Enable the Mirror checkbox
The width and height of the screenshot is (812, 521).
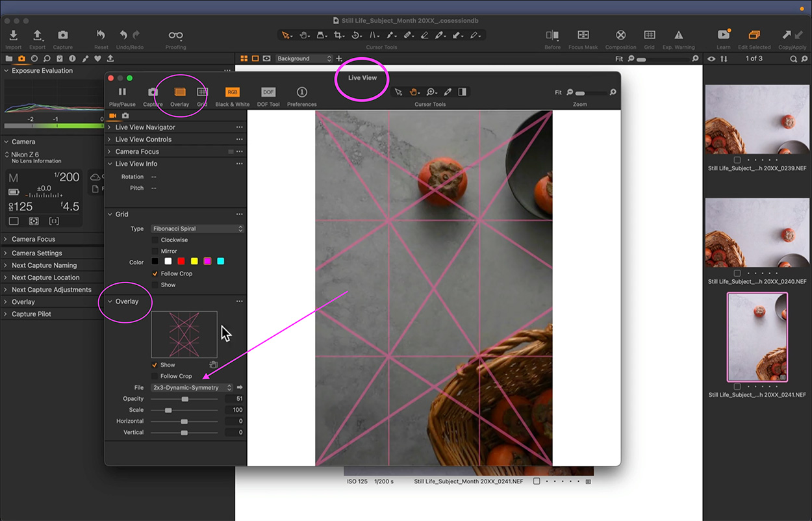(155, 251)
